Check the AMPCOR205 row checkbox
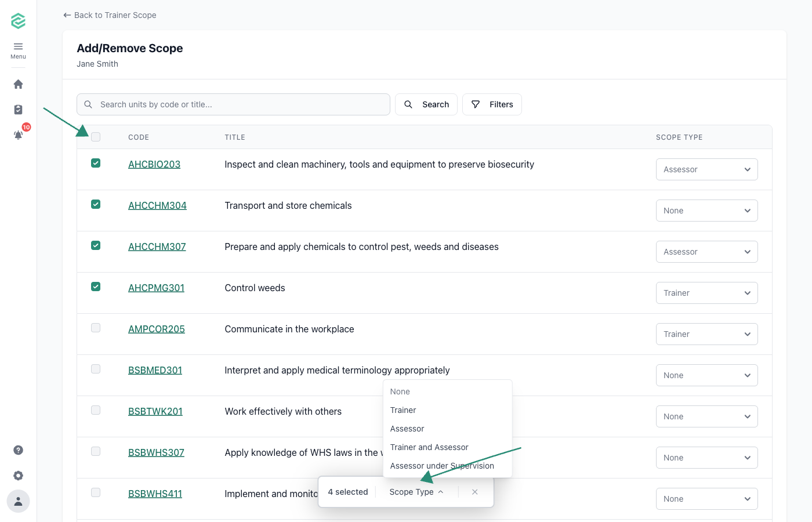Image resolution: width=812 pixels, height=522 pixels. click(x=96, y=328)
